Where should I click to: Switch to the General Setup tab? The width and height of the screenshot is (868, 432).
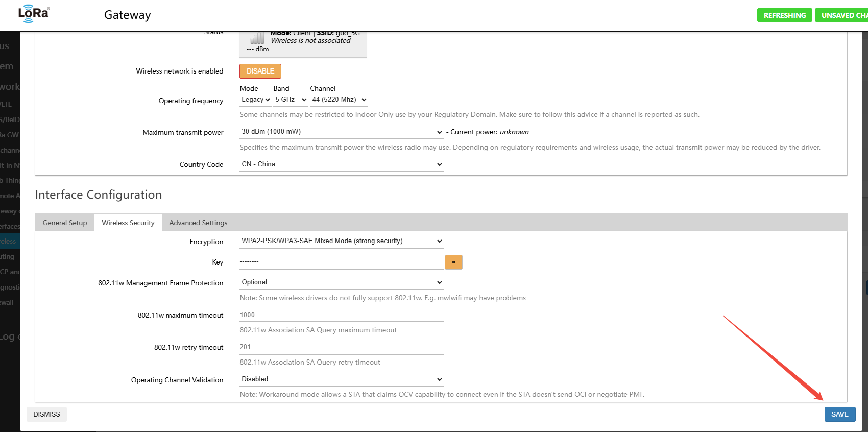tap(65, 223)
